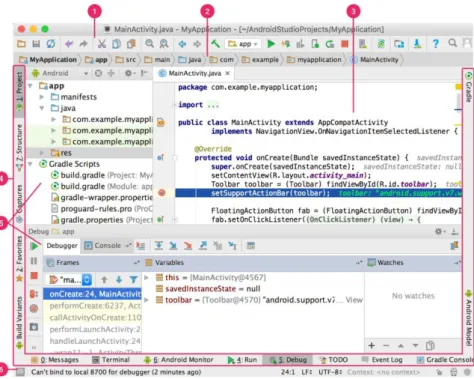Toggle the Build Variants tool window
The image size is (474, 379).
(x=19, y=322)
